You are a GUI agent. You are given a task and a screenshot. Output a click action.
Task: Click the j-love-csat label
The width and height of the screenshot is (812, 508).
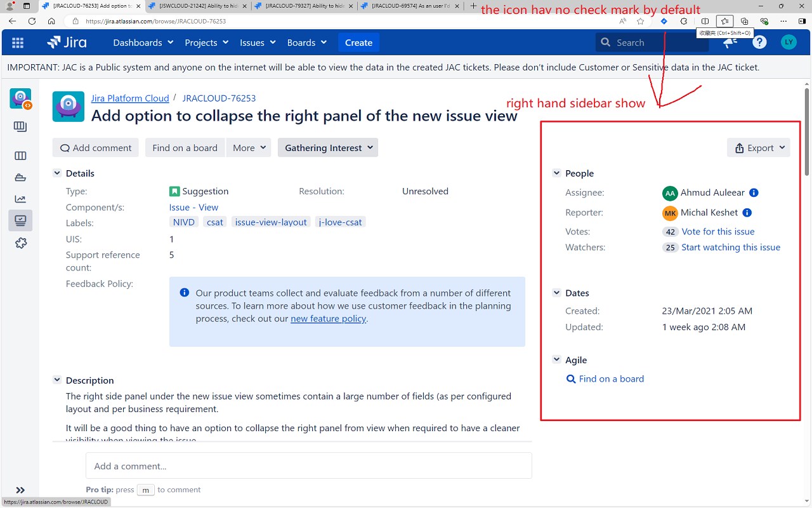[x=341, y=222]
